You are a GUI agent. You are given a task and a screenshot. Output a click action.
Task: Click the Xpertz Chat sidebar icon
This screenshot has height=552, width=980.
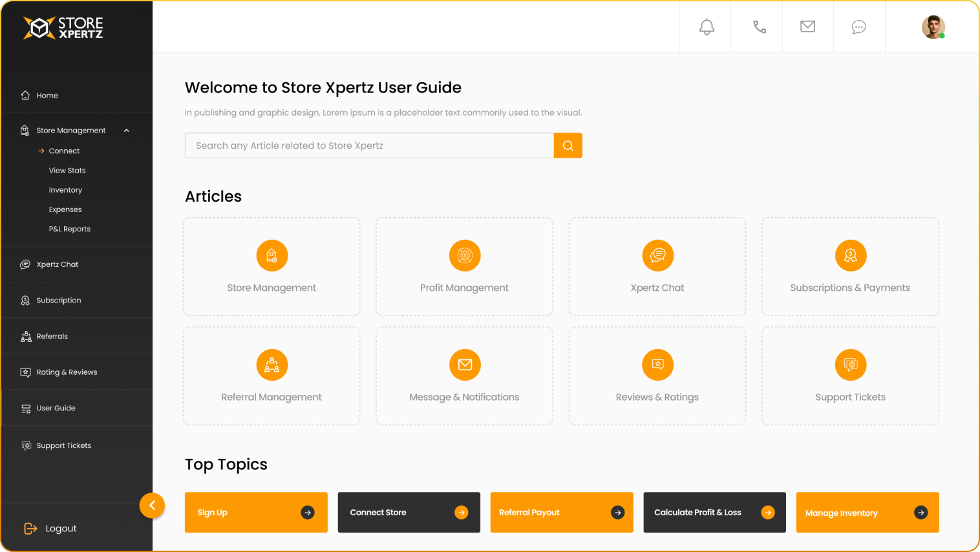(25, 264)
